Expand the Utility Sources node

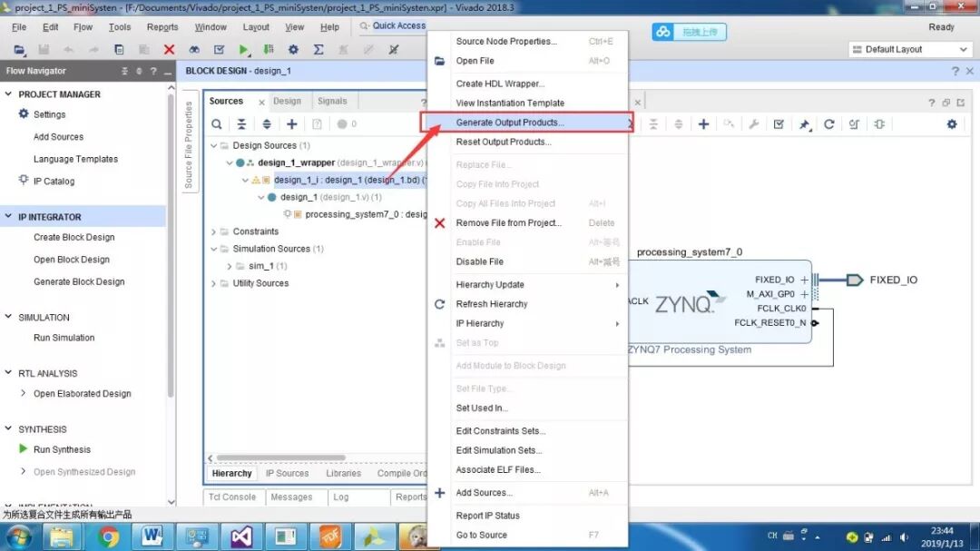[x=213, y=283]
